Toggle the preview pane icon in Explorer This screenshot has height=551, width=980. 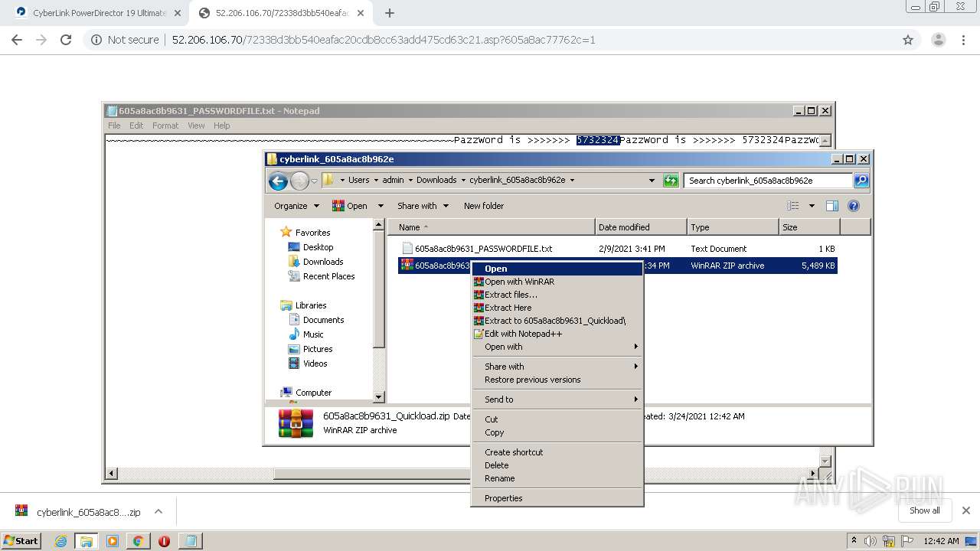click(x=832, y=206)
